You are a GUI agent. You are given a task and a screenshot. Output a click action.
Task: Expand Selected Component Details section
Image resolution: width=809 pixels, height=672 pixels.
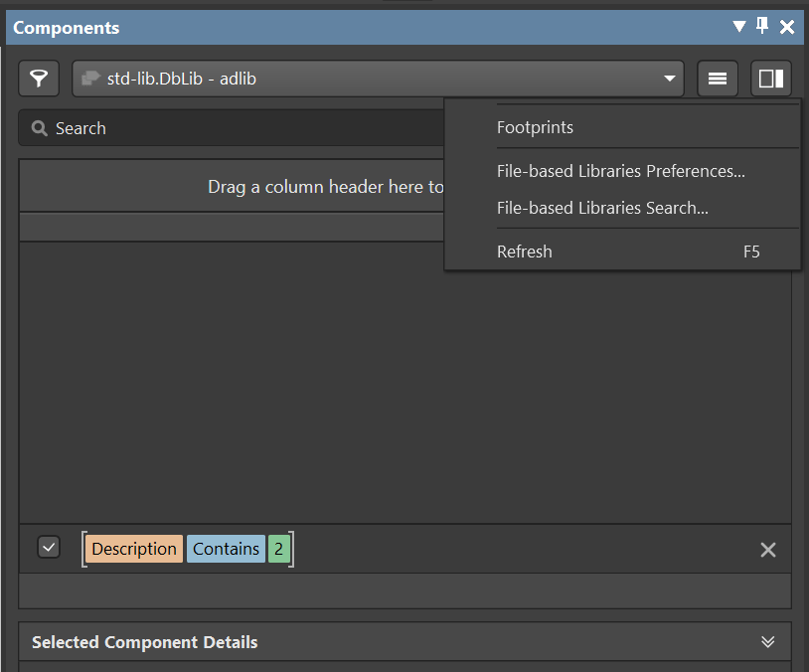pyautogui.click(x=767, y=641)
